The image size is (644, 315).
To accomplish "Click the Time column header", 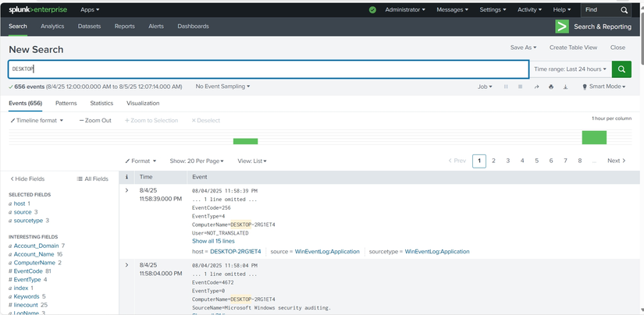I will (146, 177).
